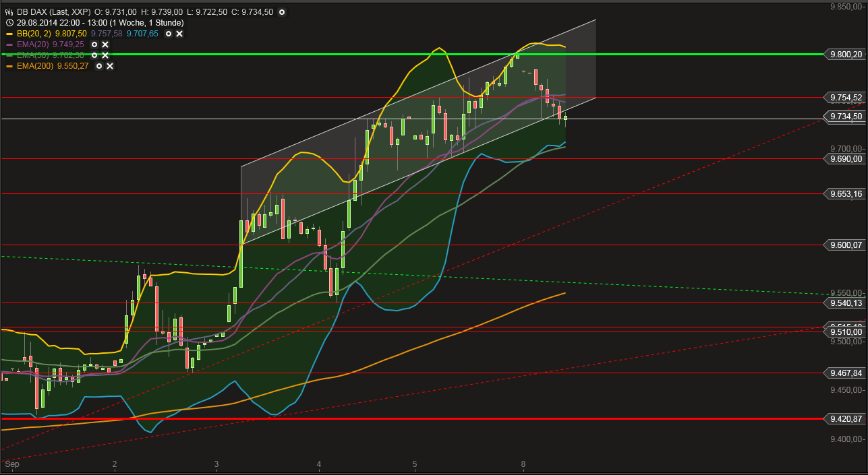Click the O: 9.731,00 open value
868x475 pixels.
tap(115, 12)
